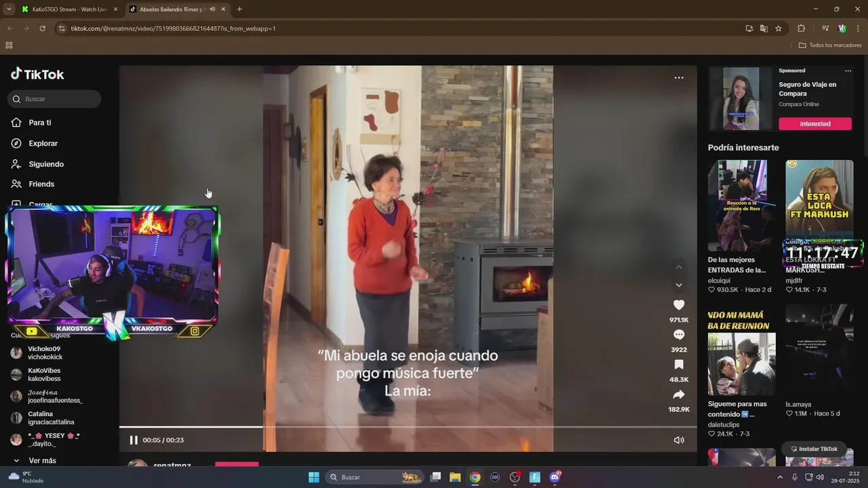Click the tiktok.com address bar URL
The height and width of the screenshot is (488, 868).
pos(173,28)
